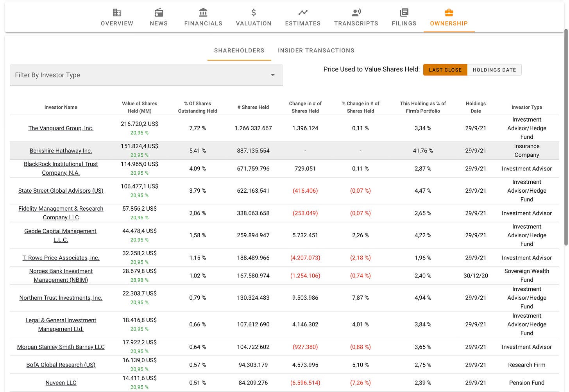Click Change in # of Shares Held header
This screenshot has width=569, height=392.
pos(305,107)
